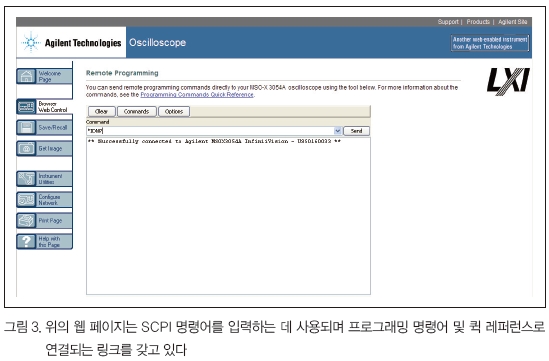
Task: Click Another web-enabled instrument banner
Action: [490, 43]
